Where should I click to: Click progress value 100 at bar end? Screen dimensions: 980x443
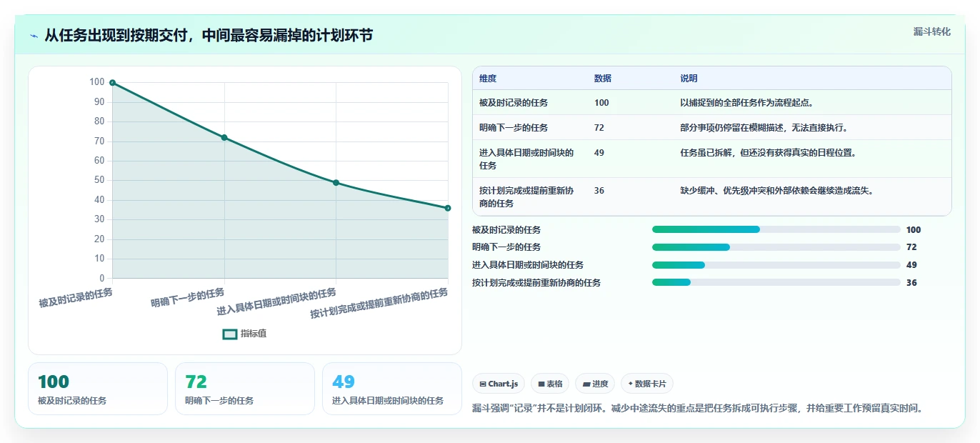point(914,230)
